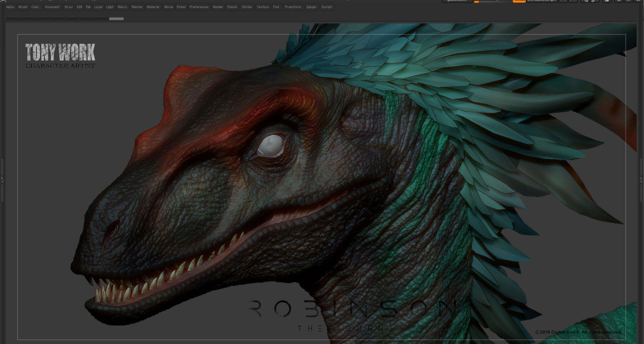Click the orange see-through slider handle
Screen dimensions: 644x344
click(x=476, y=2)
